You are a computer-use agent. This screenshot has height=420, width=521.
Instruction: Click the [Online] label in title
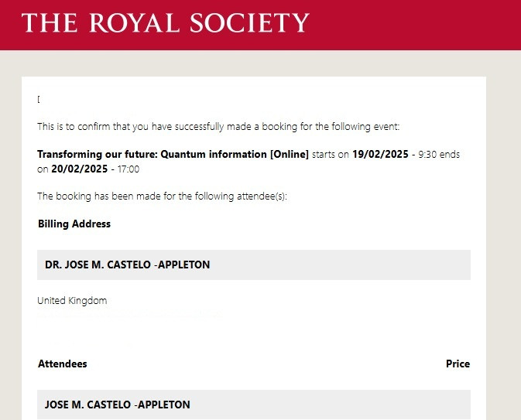(289, 155)
